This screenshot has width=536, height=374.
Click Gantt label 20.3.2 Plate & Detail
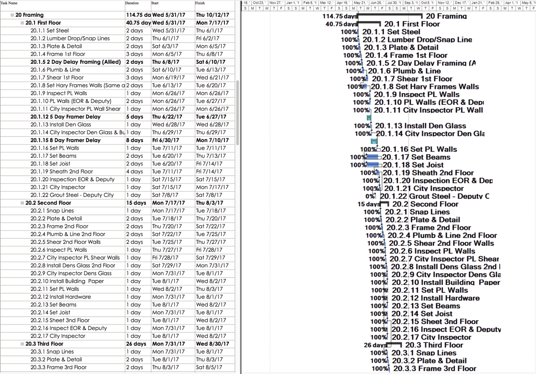coord(429,361)
